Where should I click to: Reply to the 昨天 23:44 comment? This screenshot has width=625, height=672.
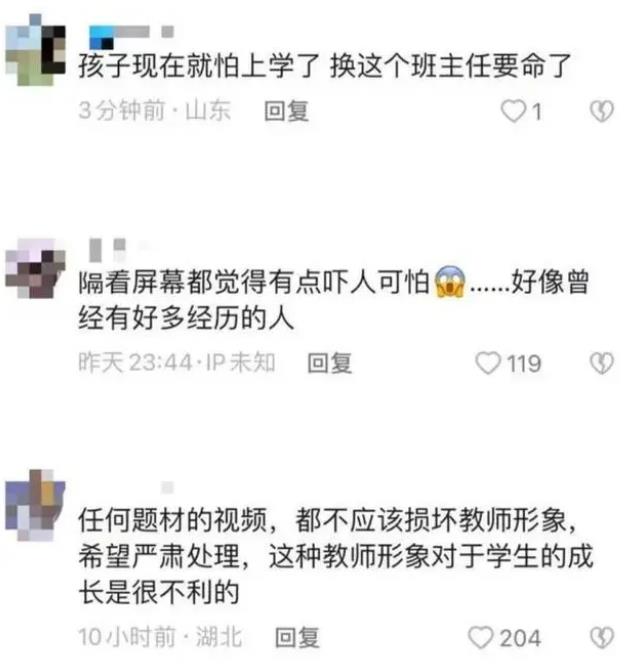330,363
